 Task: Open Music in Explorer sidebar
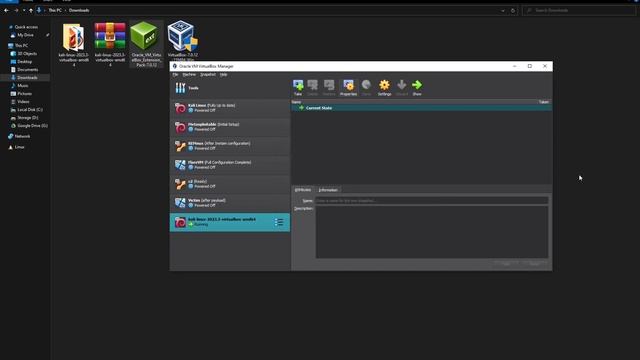click(x=23, y=86)
